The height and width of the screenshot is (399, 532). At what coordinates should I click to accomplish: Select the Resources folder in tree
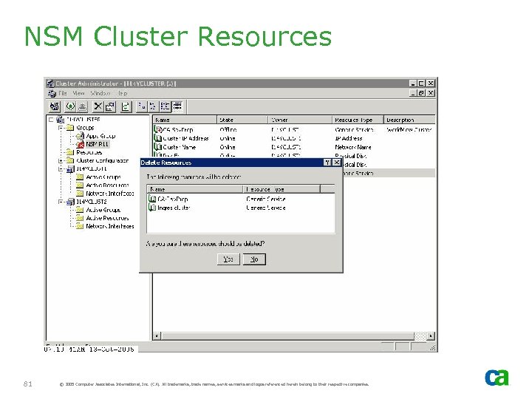click(x=89, y=152)
